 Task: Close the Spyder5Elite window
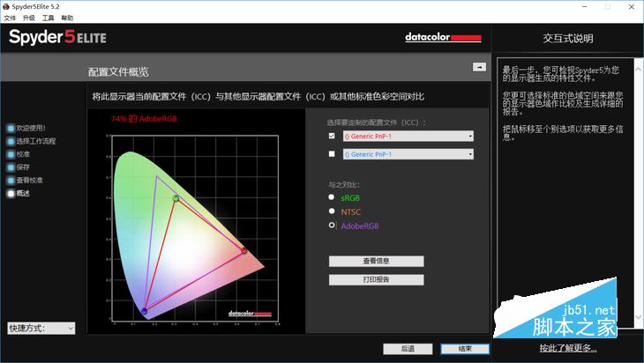pyautogui.click(x=632, y=6)
